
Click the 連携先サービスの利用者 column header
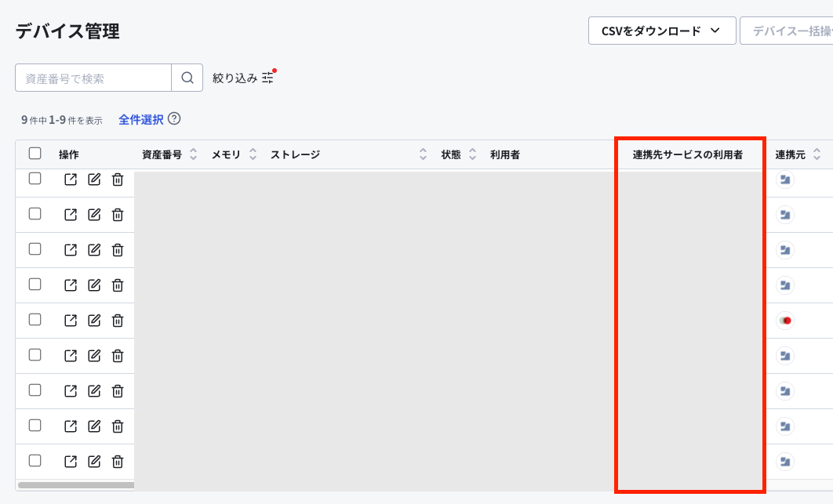687,154
